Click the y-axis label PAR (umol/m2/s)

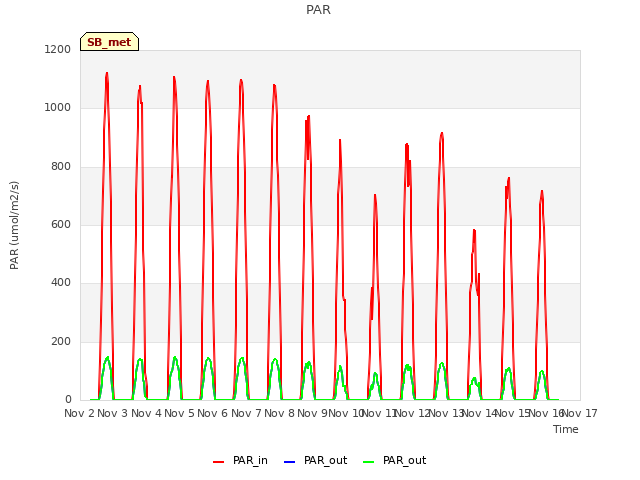[x=14, y=225]
